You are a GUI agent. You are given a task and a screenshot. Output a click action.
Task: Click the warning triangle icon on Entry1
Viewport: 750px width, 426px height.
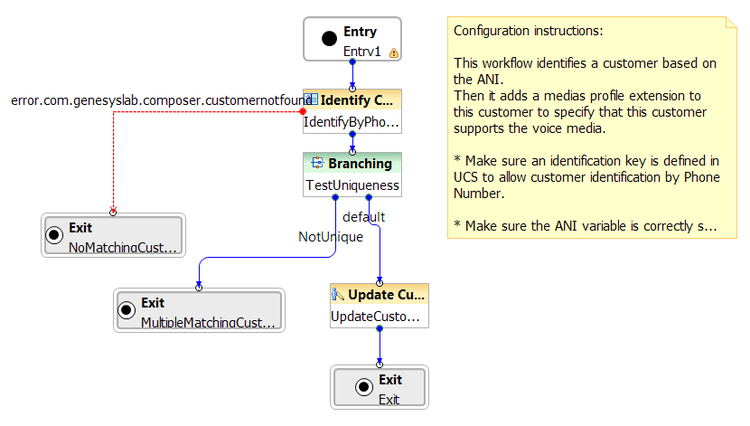coord(394,53)
